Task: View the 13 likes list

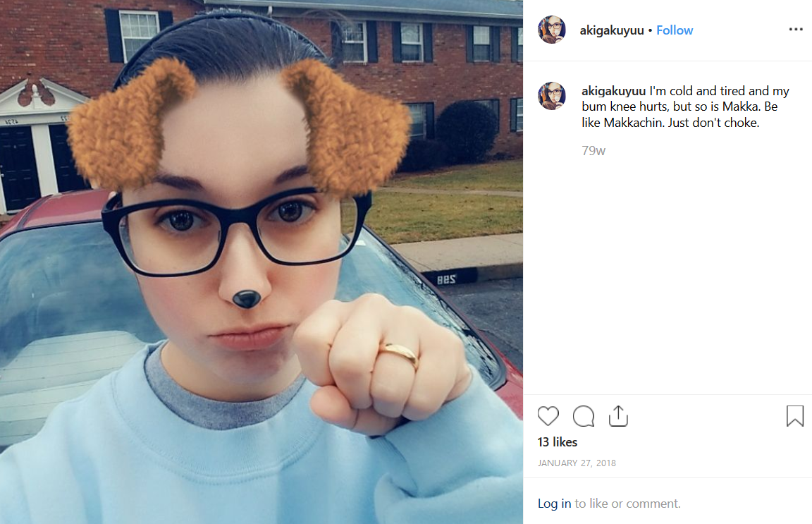Action: point(558,442)
